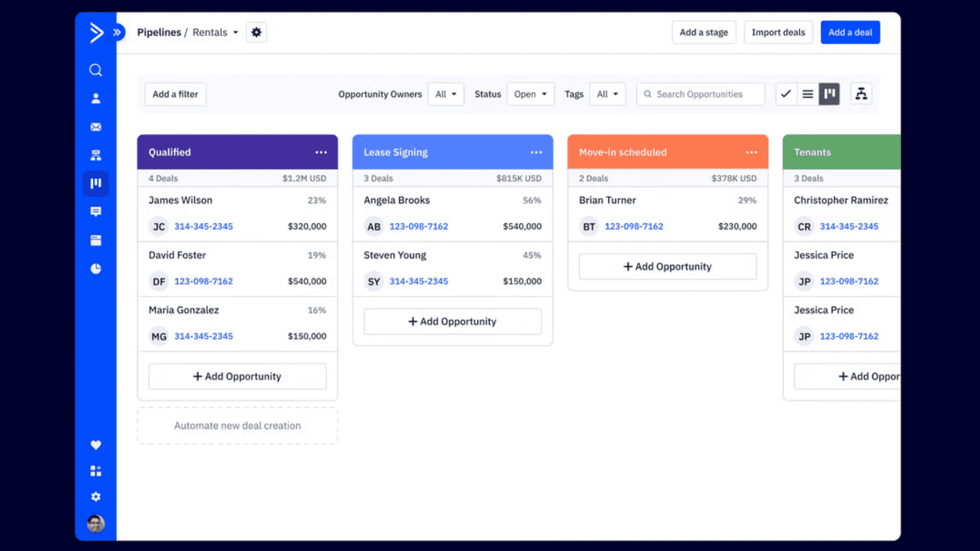Click the Pipelines breadcrumb
The width and height of the screenshot is (980, 551).
coord(159,32)
